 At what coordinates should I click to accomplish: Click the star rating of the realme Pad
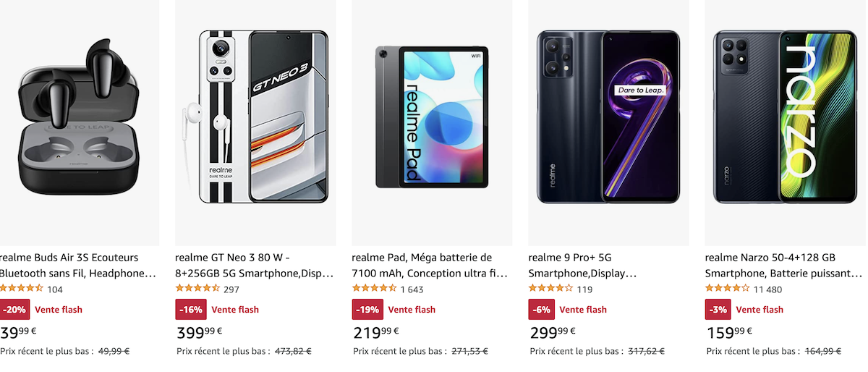point(374,289)
